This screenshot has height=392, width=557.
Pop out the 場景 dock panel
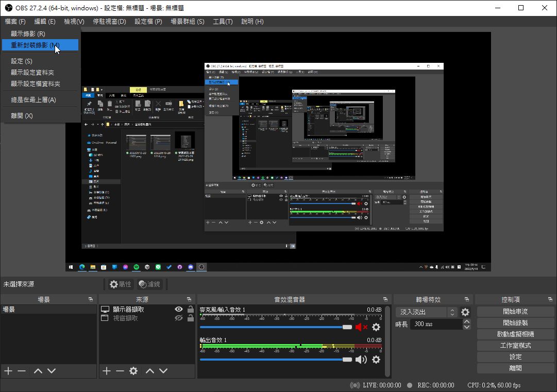(91, 299)
